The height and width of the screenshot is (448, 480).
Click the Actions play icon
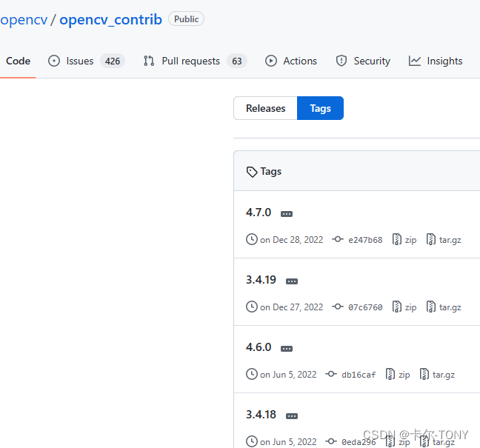(271, 61)
